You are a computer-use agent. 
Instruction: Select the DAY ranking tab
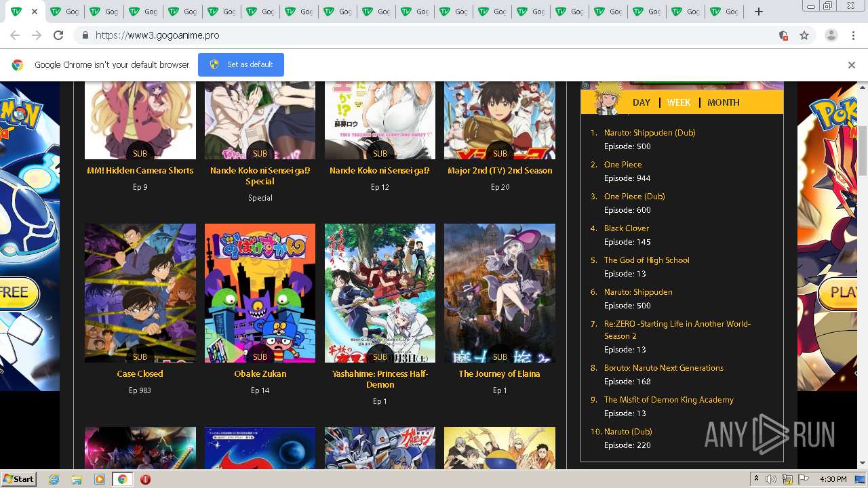click(641, 102)
